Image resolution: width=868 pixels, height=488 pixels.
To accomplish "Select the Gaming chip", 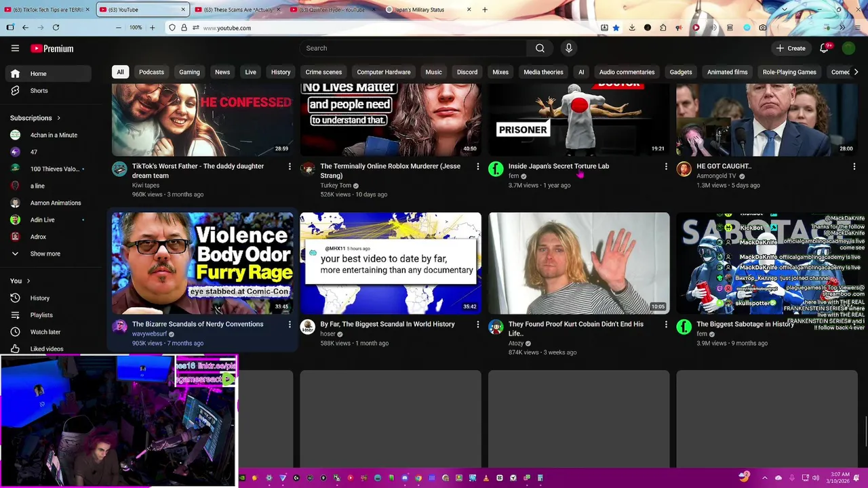I will (189, 72).
